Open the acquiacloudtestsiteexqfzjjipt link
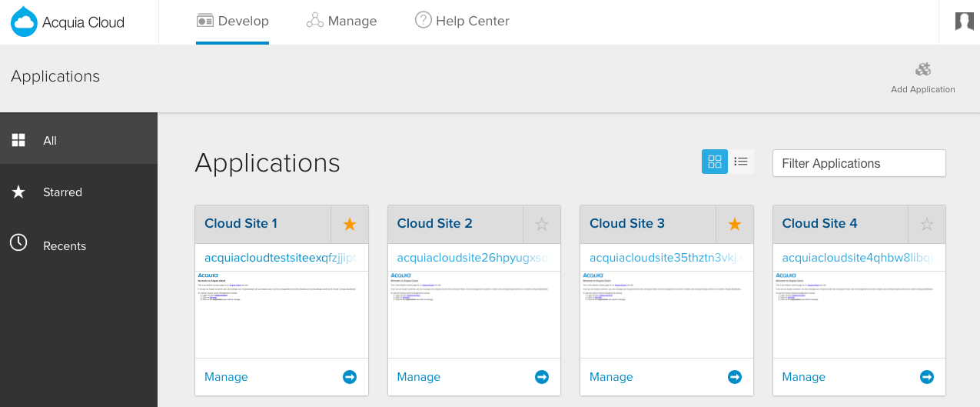This screenshot has width=980, height=407. 281,258
